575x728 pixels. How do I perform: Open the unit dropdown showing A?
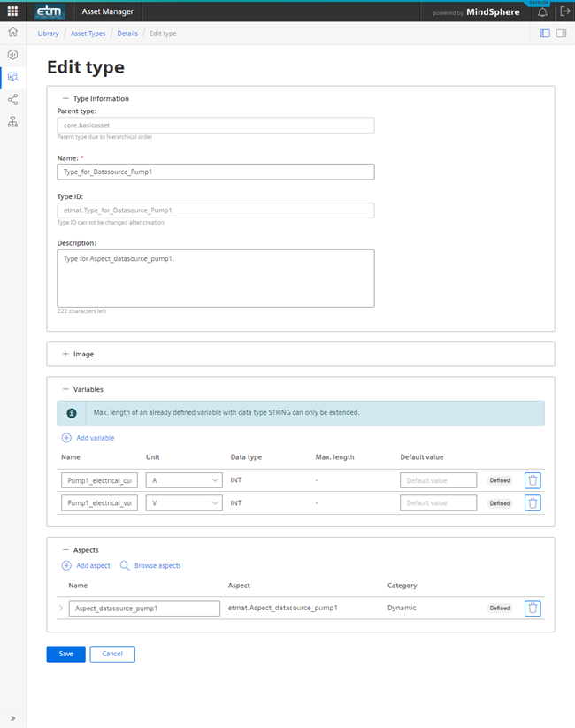pos(183,480)
